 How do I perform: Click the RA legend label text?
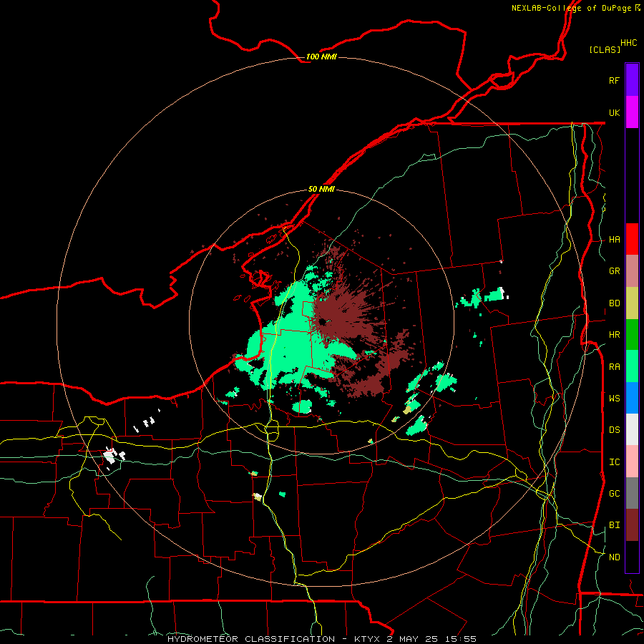614,367
